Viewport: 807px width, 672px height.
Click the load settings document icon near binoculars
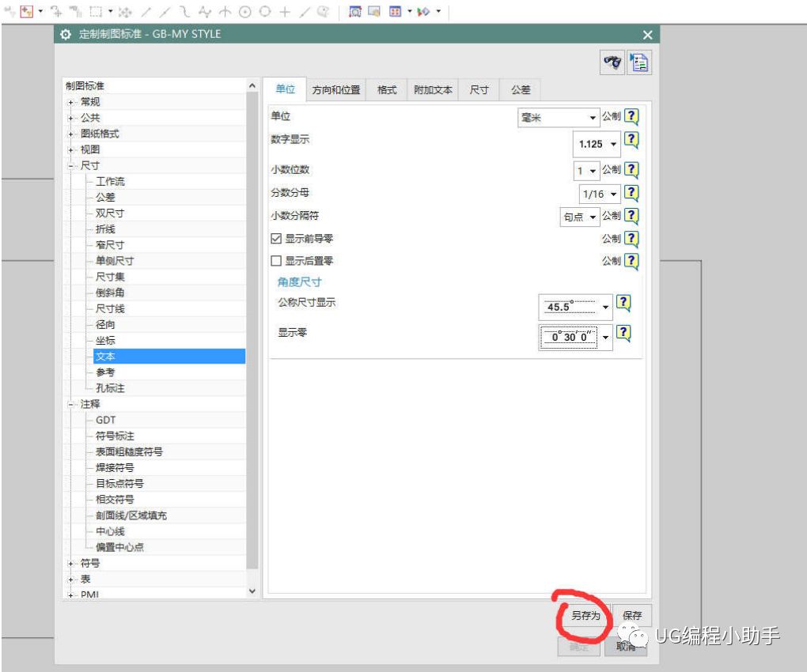(x=638, y=62)
